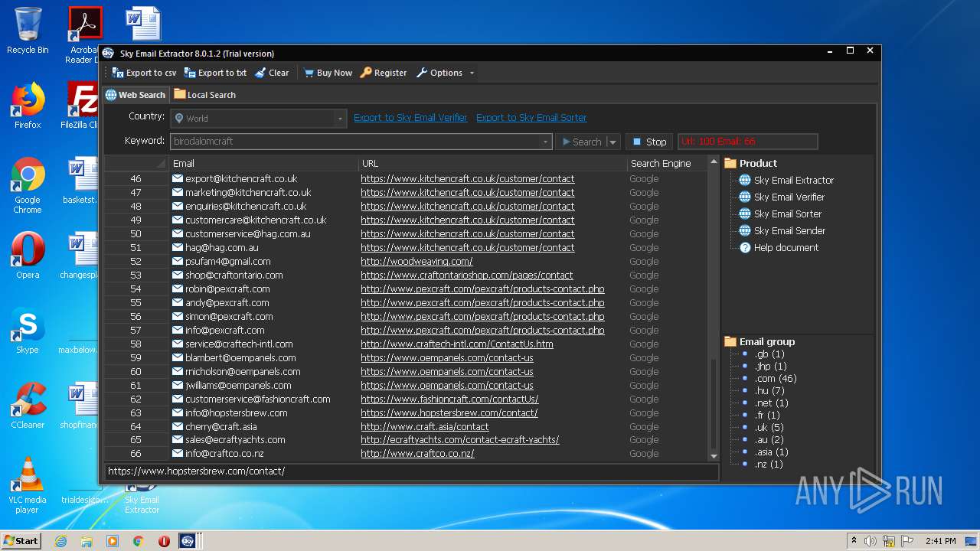Select the .jhp (1) email group
This screenshot has height=551, width=980.
pos(770,367)
